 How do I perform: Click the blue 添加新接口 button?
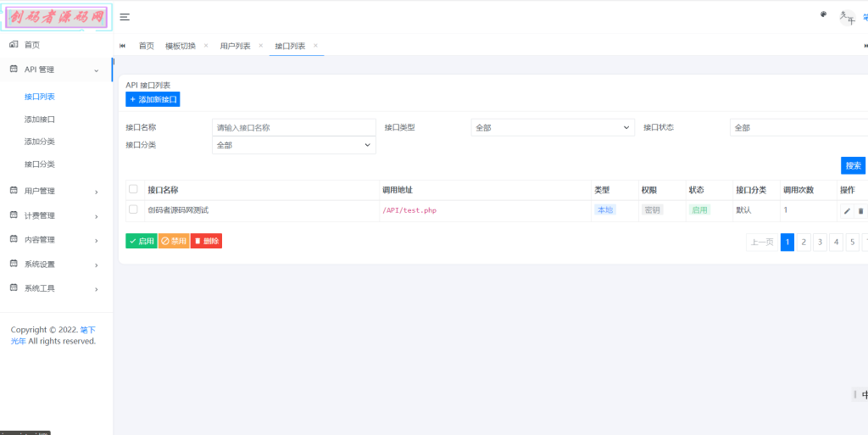[153, 99]
